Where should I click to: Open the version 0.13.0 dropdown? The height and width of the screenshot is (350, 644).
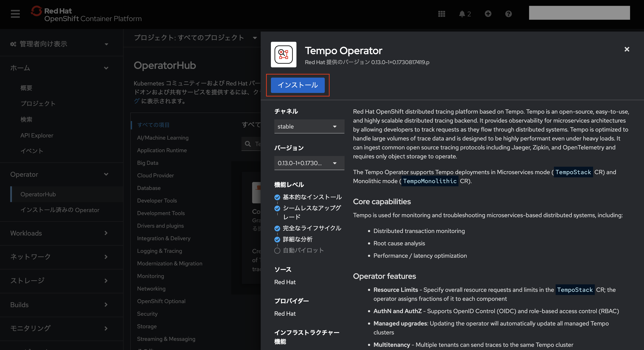309,163
